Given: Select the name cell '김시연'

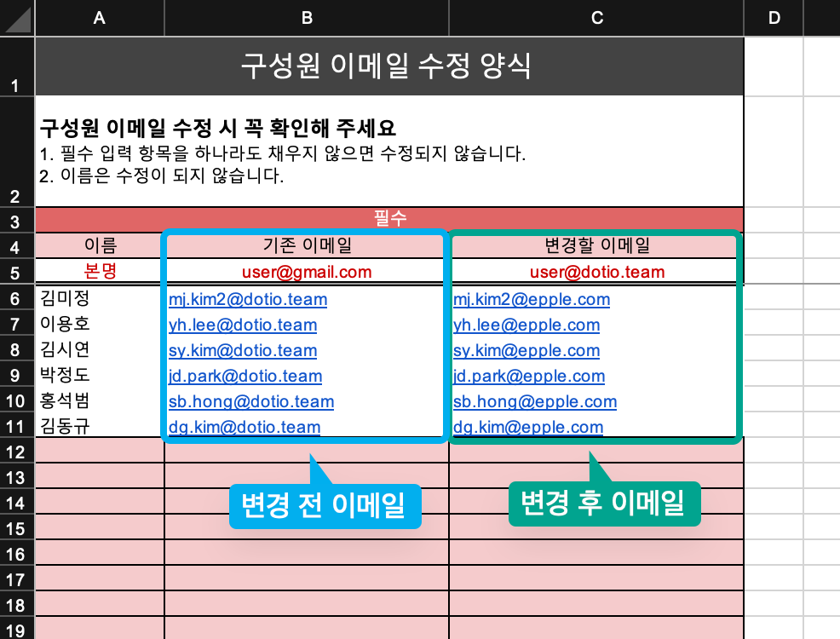Looking at the screenshot, I should coord(101,350).
